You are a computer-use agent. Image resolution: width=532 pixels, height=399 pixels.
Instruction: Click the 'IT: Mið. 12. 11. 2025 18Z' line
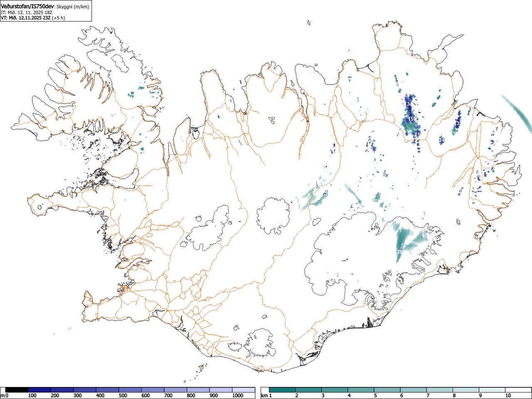click(27, 12)
